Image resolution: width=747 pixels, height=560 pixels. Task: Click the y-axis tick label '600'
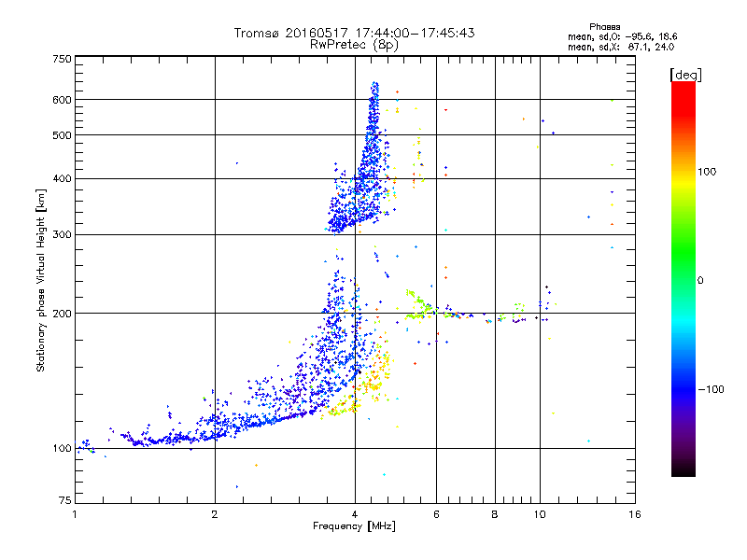(63, 100)
